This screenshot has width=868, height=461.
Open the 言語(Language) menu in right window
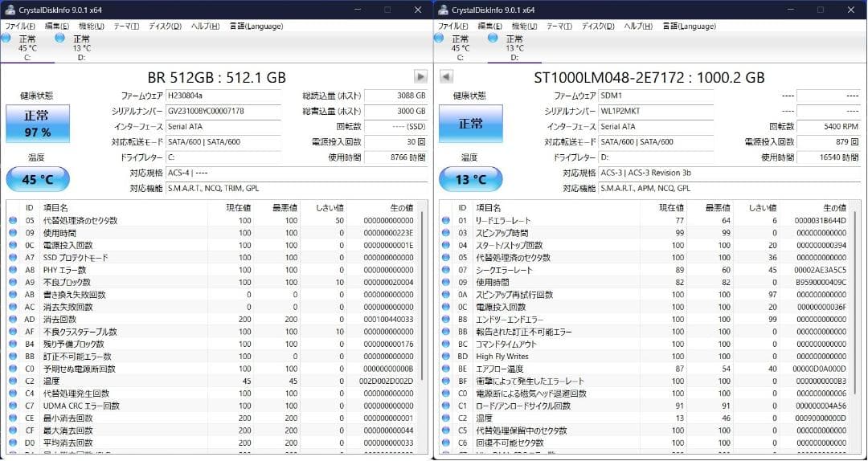690,26
